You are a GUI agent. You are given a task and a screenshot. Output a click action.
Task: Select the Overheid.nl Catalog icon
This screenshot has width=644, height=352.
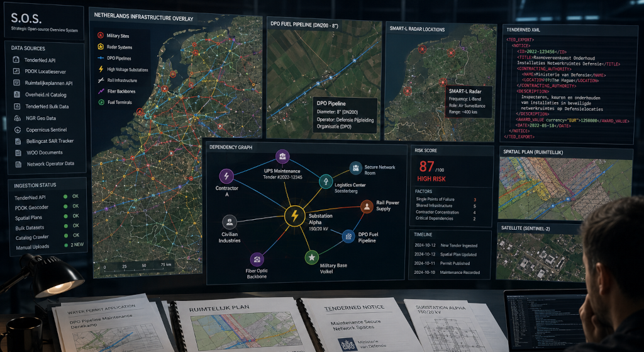pyautogui.click(x=17, y=94)
